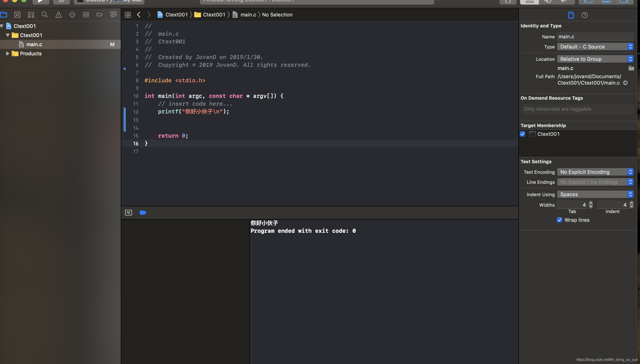Reveal full path in Finder arrow
The image size is (640, 364).
point(625,83)
